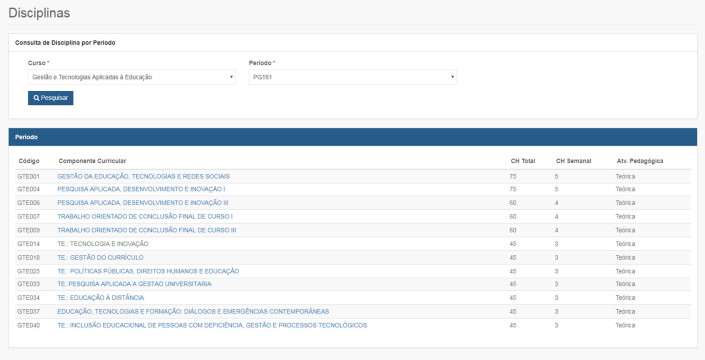This screenshot has height=360, width=705.
Task: Click the Atv. Pedagógica column header
Action: point(640,161)
